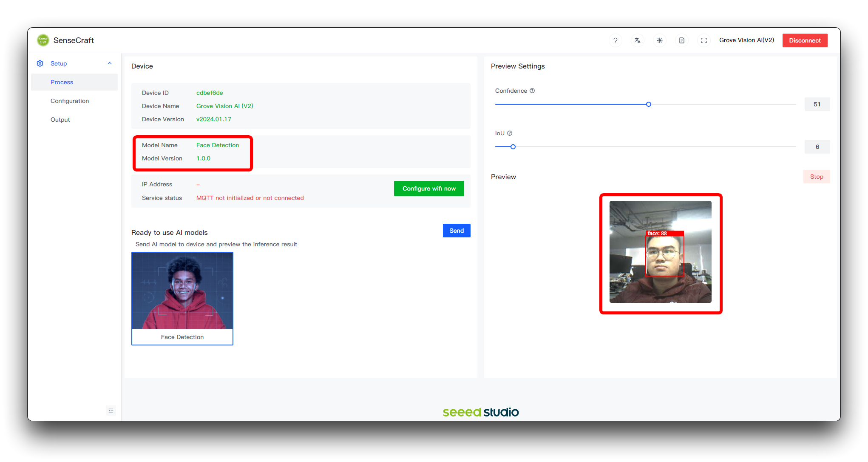Collapse the Setup menu chevron
The image size is (868, 462).
tap(110, 63)
